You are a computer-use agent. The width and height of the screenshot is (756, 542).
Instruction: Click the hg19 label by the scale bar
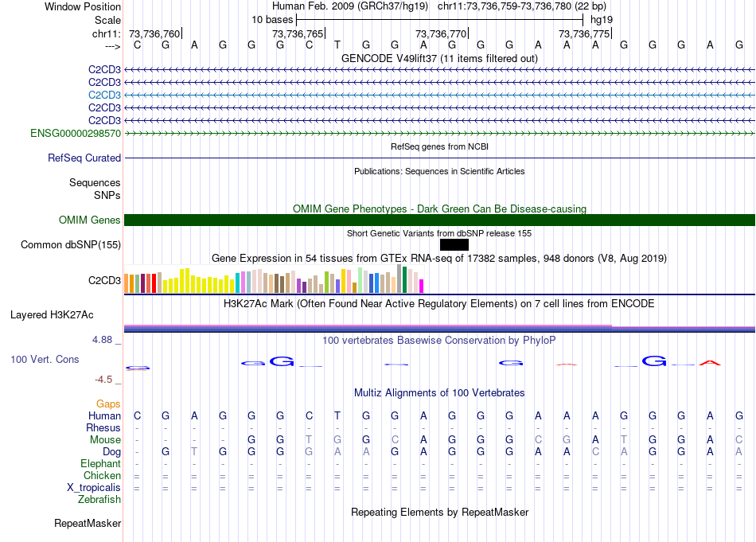pyautogui.click(x=602, y=20)
